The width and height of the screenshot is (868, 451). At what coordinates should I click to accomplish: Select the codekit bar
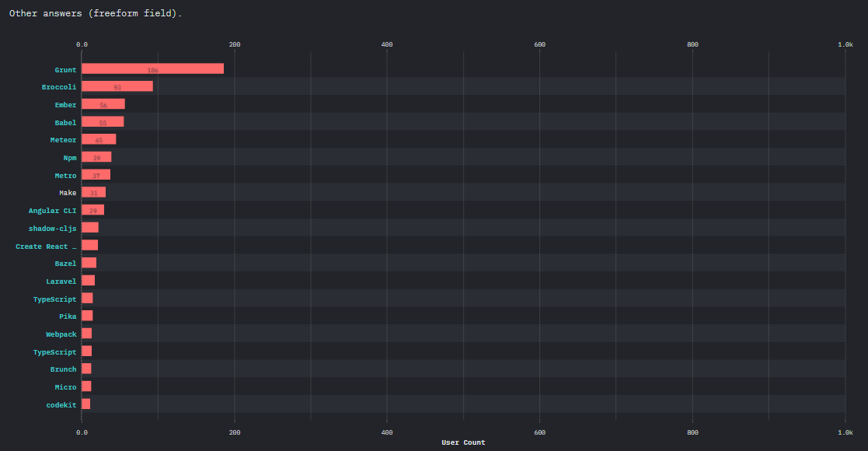click(x=85, y=404)
